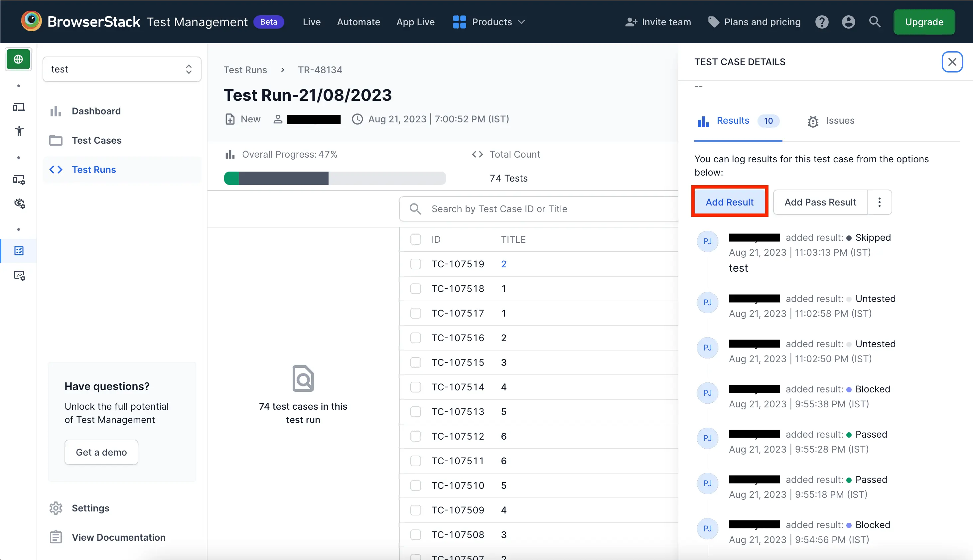The image size is (973, 560).
Task: Click the help question mark icon
Action: point(822,22)
